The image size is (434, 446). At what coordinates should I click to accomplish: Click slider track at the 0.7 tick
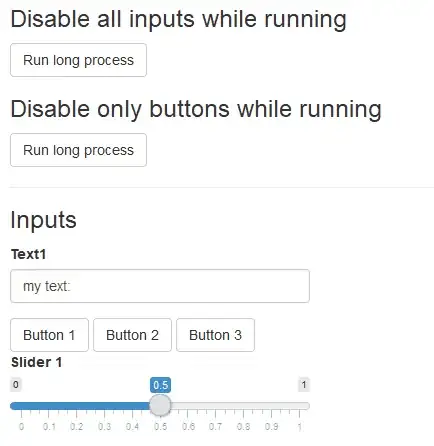[x=215, y=406]
